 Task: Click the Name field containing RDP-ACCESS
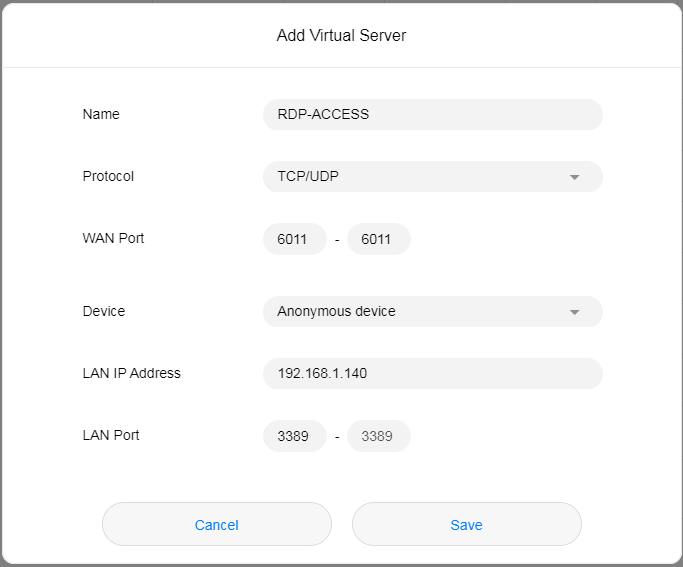click(432, 114)
